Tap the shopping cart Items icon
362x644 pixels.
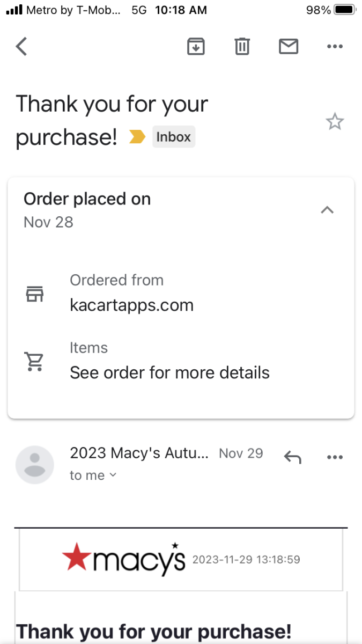coord(35,361)
